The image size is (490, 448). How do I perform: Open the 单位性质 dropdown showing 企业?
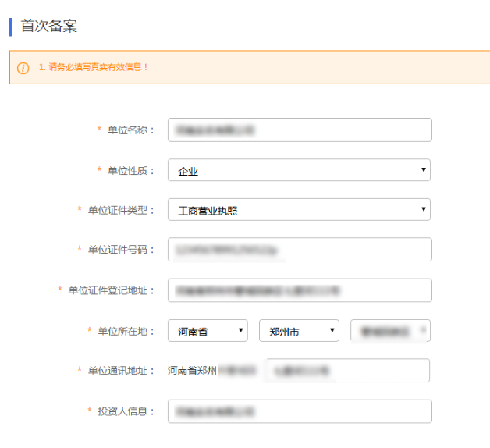(300, 170)
